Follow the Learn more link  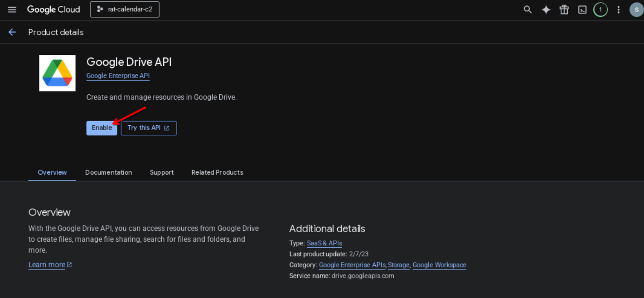click(x=50, y=264)
